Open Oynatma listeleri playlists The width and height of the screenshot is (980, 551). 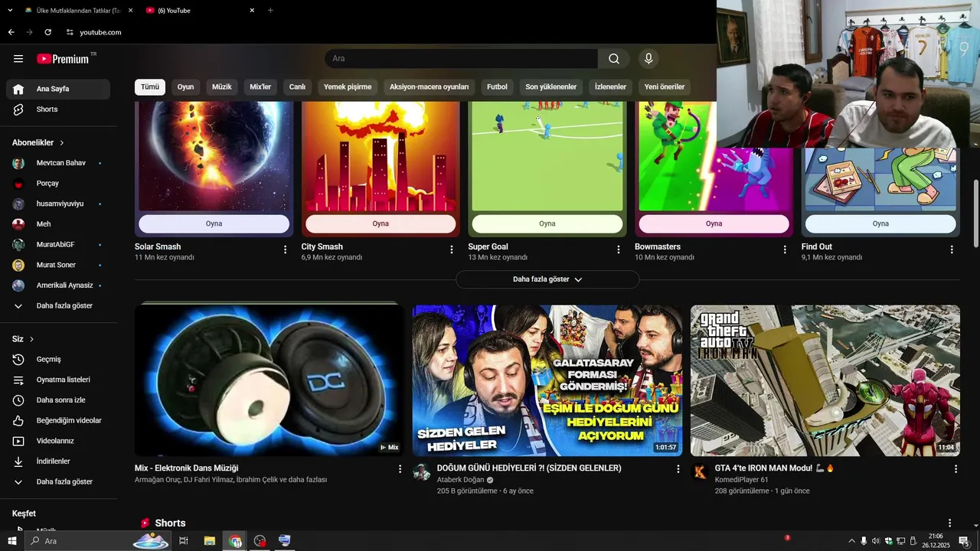point(58,380)
